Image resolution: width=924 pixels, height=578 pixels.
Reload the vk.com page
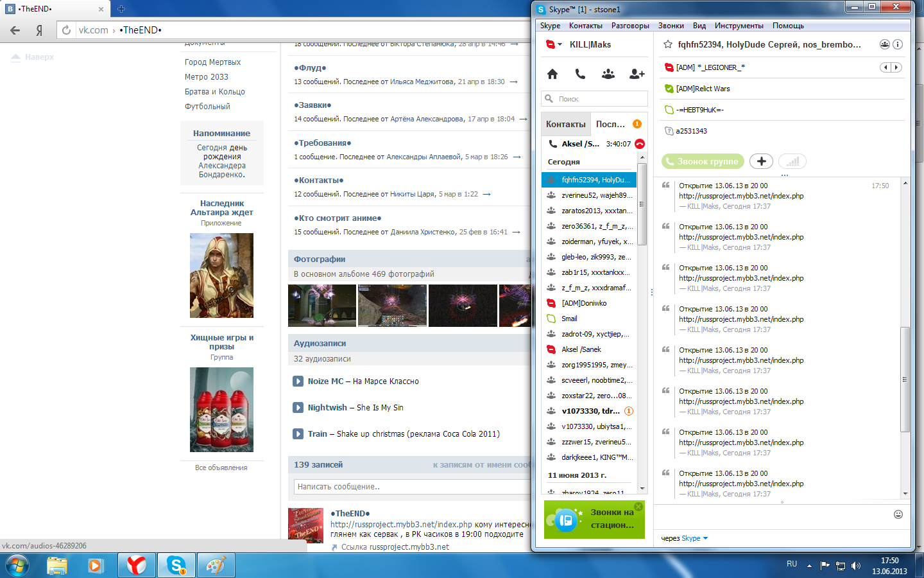coord(66,30)
